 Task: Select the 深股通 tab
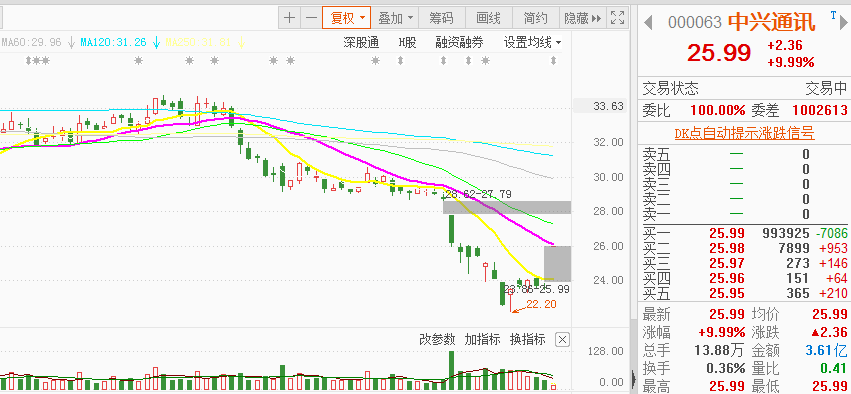(x=361, y=42)
